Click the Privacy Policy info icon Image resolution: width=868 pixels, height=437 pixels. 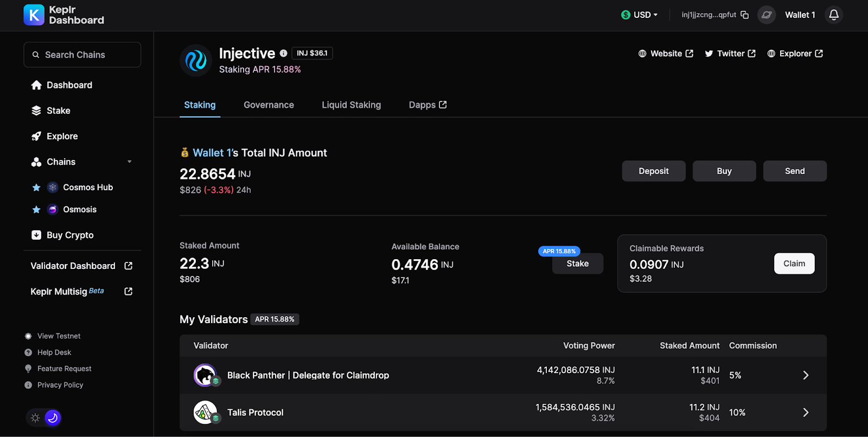28,385
